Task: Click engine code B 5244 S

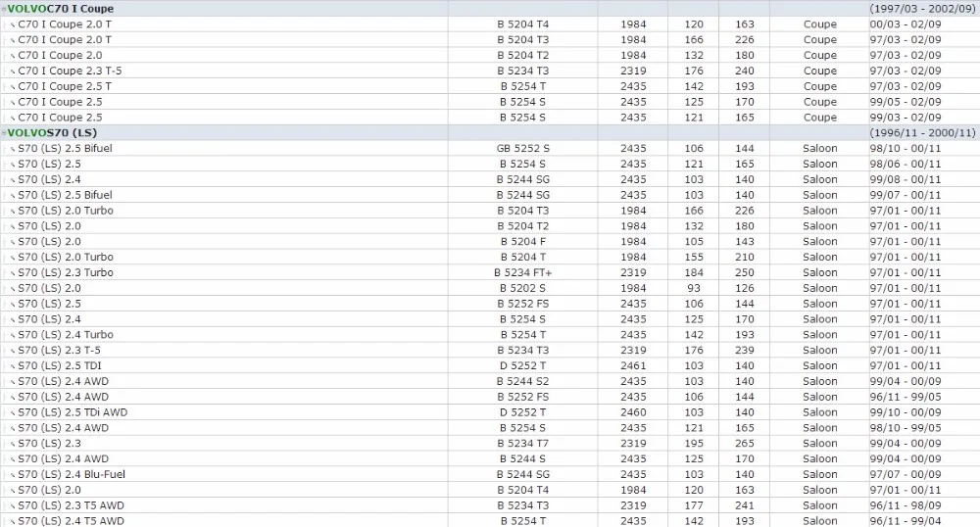Action: click(522, 459)
